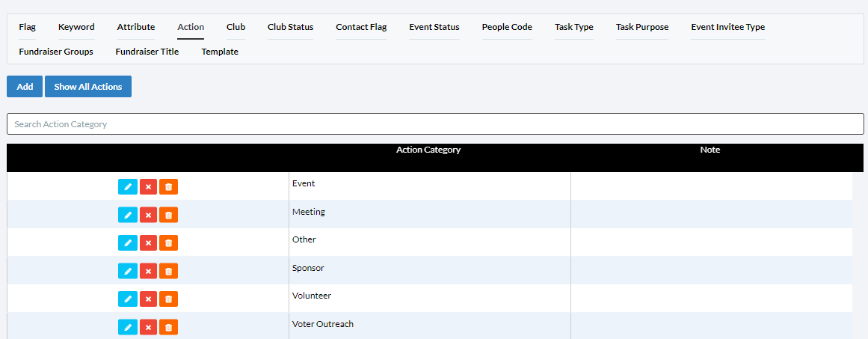Click the red X icon for Event
The width and height of the screenshot is (868, 339).
tap(148, 186)
